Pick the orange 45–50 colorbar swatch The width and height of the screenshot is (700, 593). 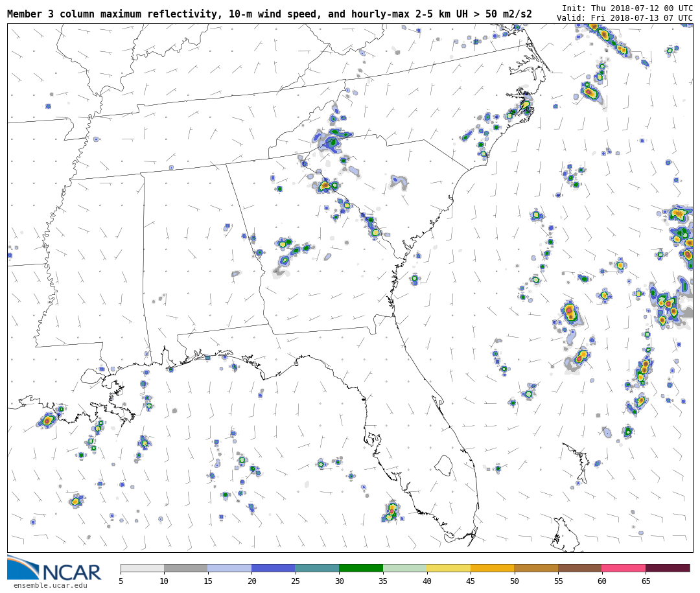click(492, 568)
